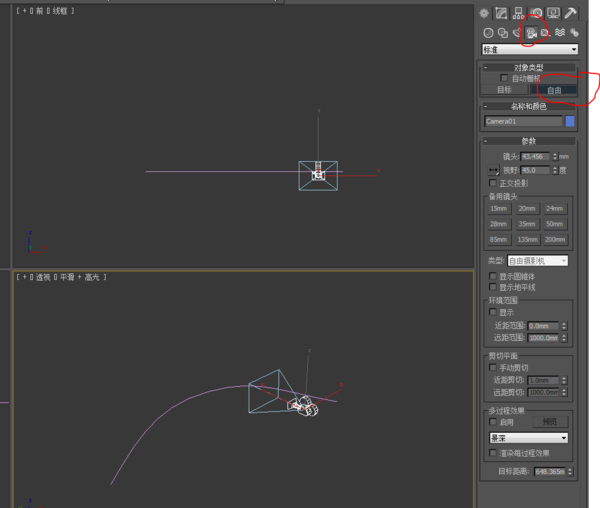Choose the 135mm stock lens
Image resolution: width=600 pixels, height=508 pixels.
527,239
